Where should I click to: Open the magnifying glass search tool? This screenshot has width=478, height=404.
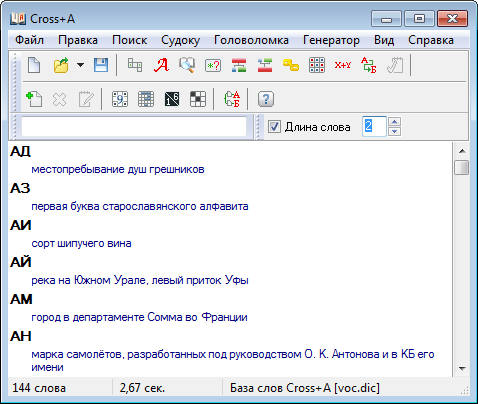pyautogui.click(x=187, y=65)
